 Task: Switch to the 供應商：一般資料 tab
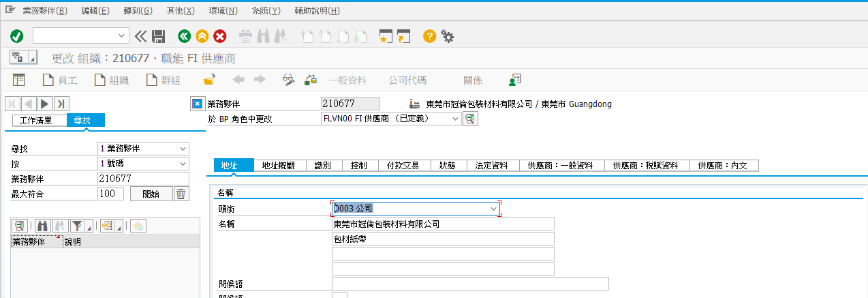561,166
